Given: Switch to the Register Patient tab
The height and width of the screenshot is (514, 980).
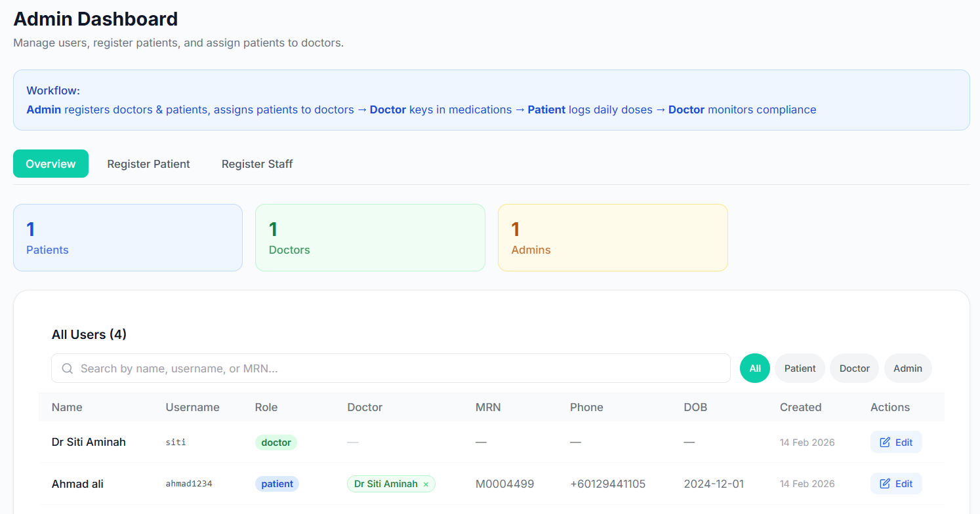Looking at the screenshot, I should [148, 164].
